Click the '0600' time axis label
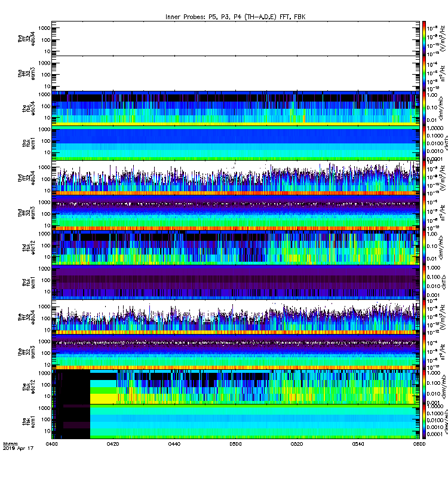 pyautogui.click(x=419, y=444)
